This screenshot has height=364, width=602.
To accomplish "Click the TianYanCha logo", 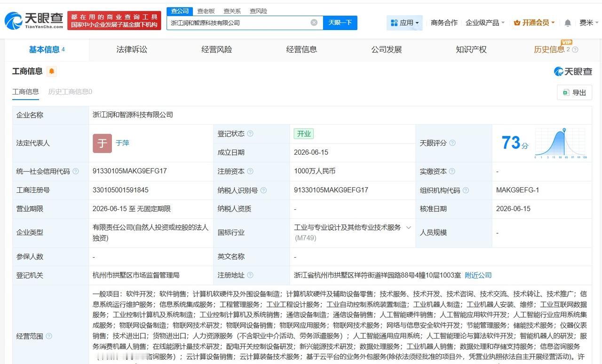I will click(x=34, y=21).
